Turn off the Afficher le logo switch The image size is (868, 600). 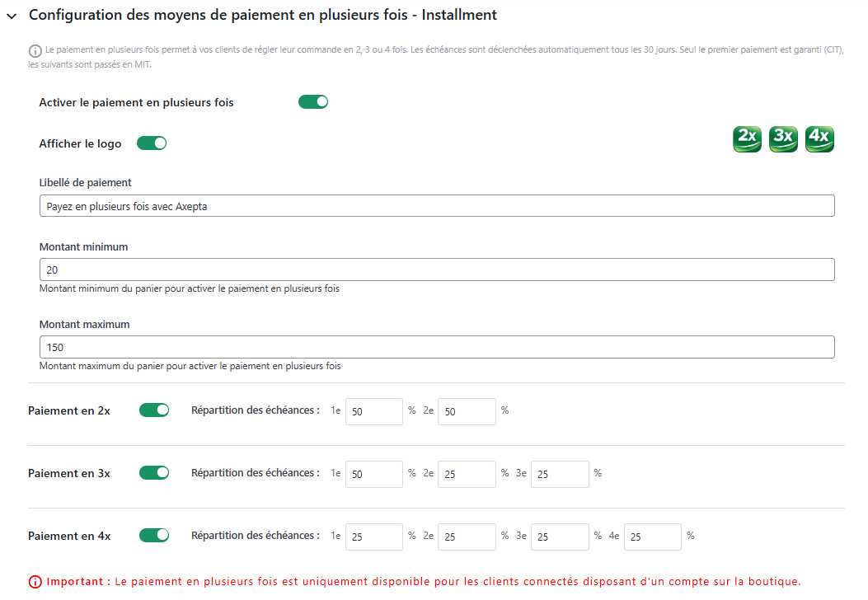[152, 143]
